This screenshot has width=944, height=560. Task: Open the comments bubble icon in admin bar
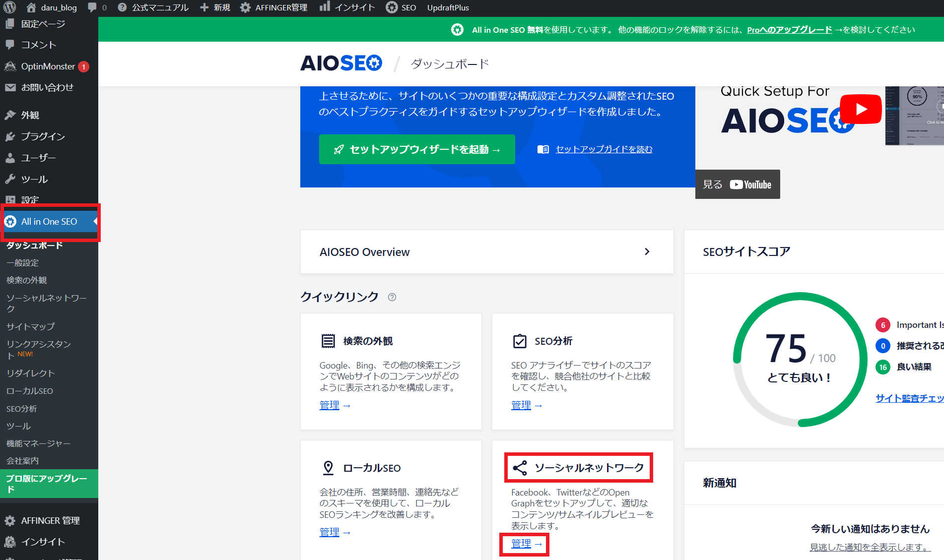[92, 7]
